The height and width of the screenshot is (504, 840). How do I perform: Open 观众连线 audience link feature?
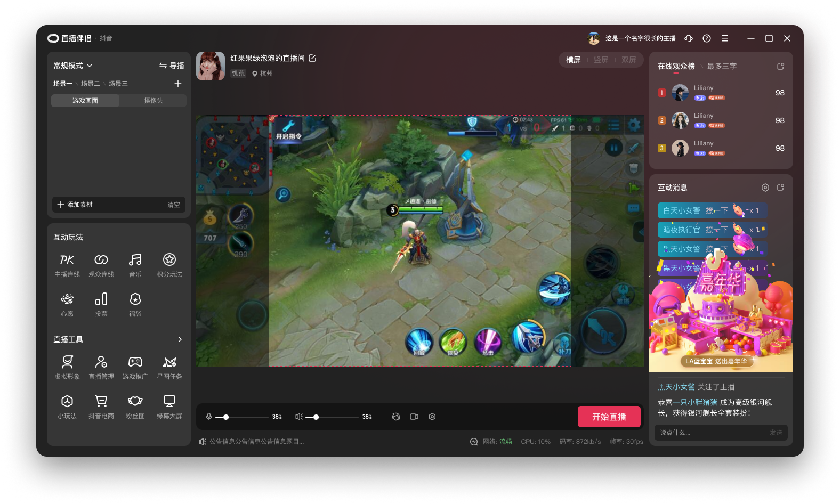tap(101, 265)
